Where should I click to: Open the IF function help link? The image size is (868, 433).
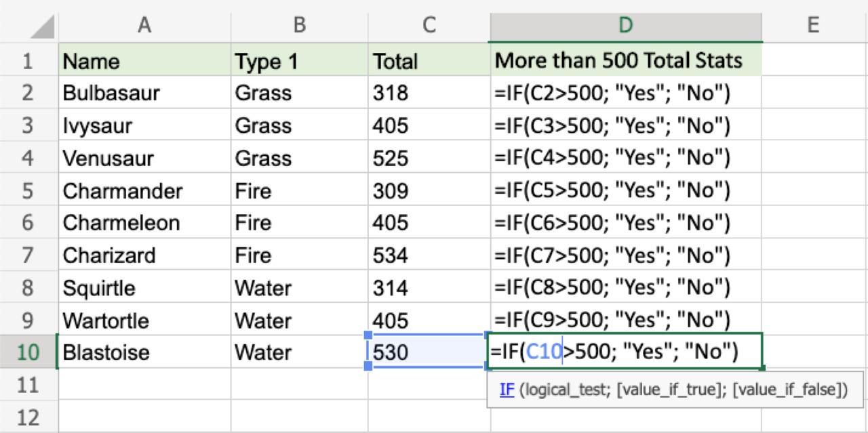click(507, 390)
